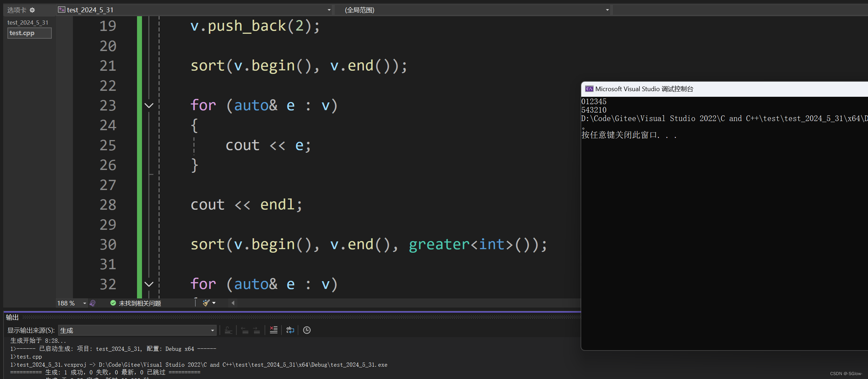
Task: Toggle timestamps with the clock icon
Action: coord(306,330)
